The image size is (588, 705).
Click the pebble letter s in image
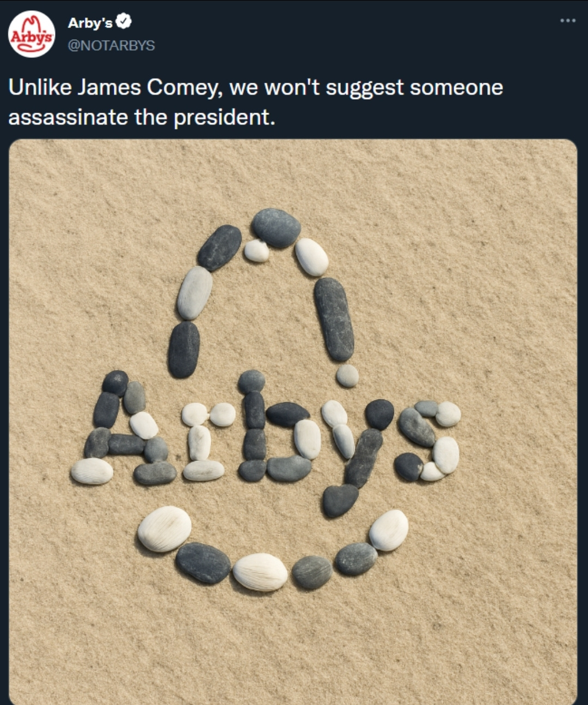click(428, 441)
